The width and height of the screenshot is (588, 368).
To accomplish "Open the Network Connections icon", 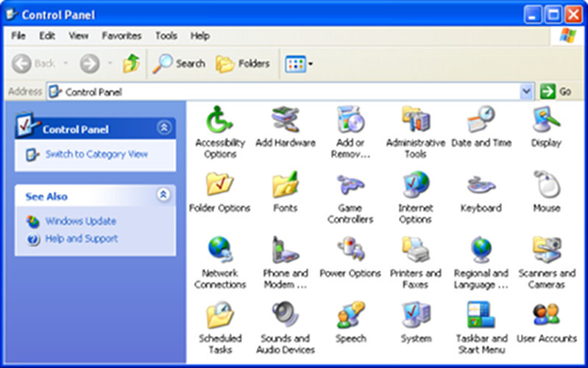I will 219,251.
